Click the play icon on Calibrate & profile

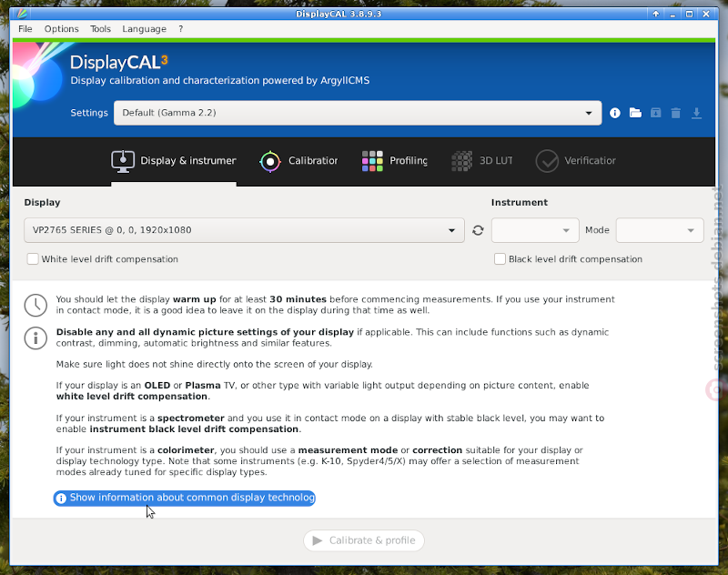[318, 540]
